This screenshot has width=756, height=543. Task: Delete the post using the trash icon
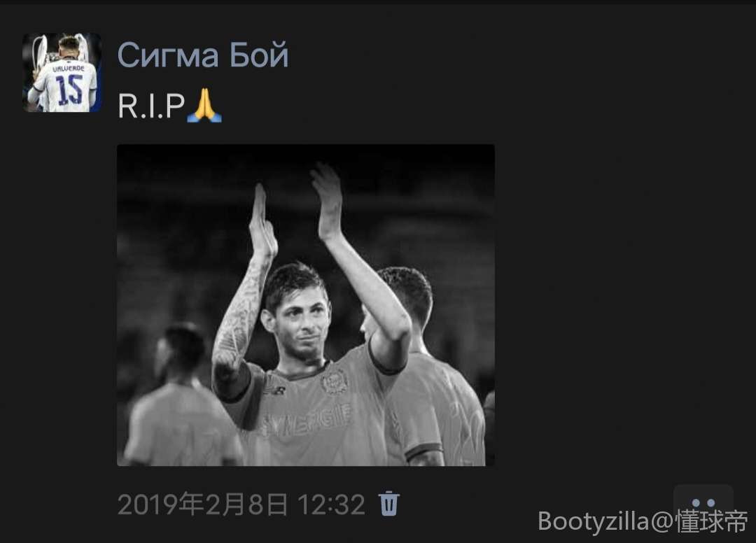389,504
